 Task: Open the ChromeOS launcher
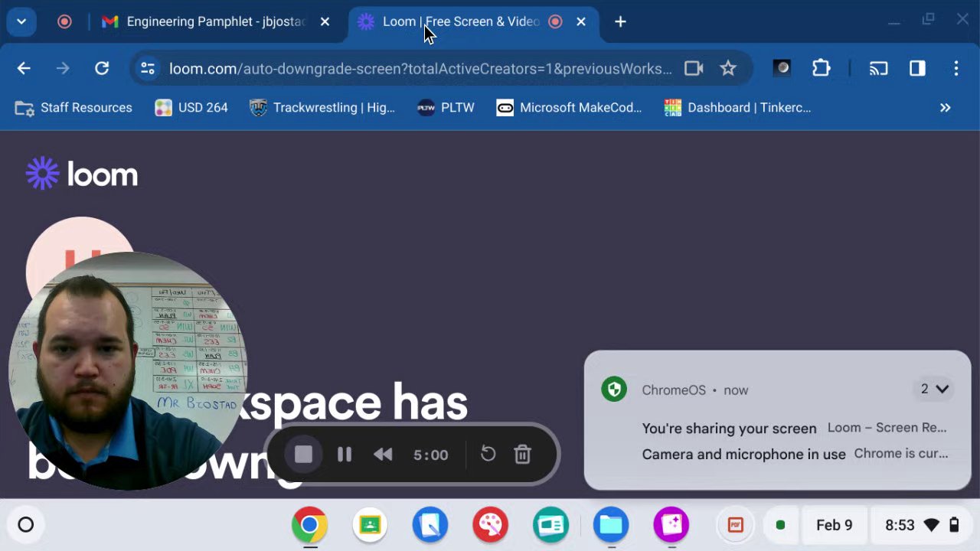26,525
